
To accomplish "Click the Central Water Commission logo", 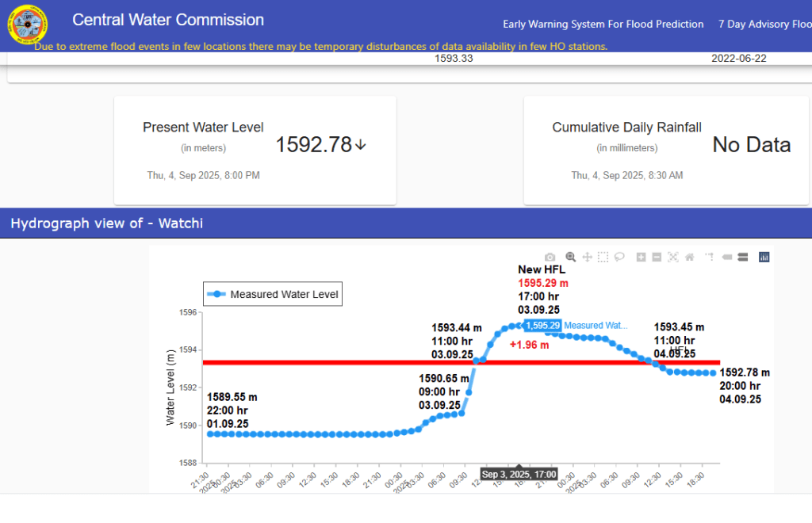I will point(28,25).
